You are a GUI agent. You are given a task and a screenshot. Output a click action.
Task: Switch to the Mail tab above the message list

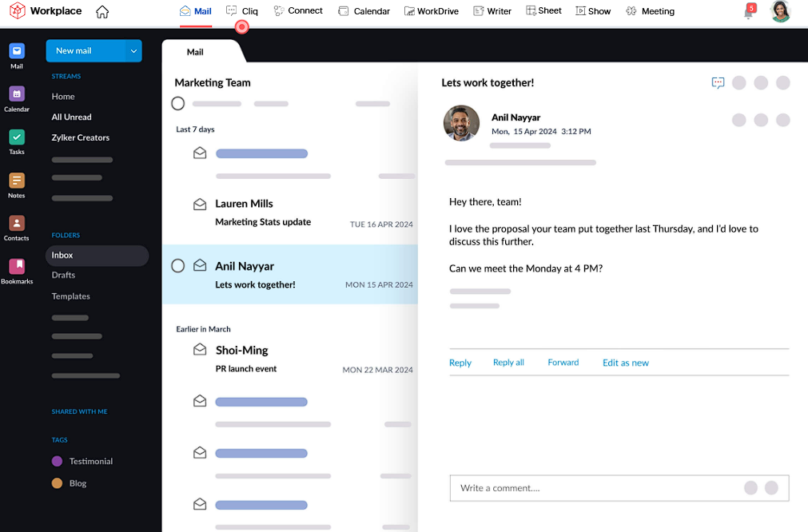pos(194,51)
